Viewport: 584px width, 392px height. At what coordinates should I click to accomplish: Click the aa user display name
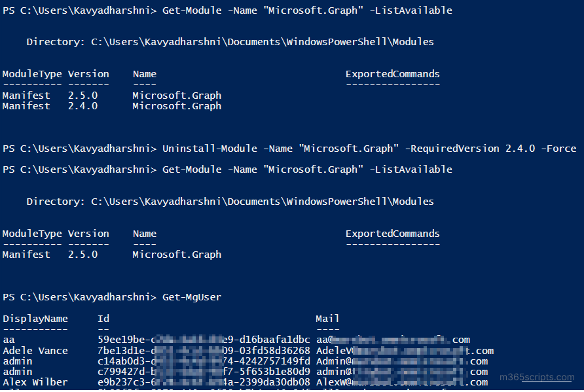click(x=9, y=340)
